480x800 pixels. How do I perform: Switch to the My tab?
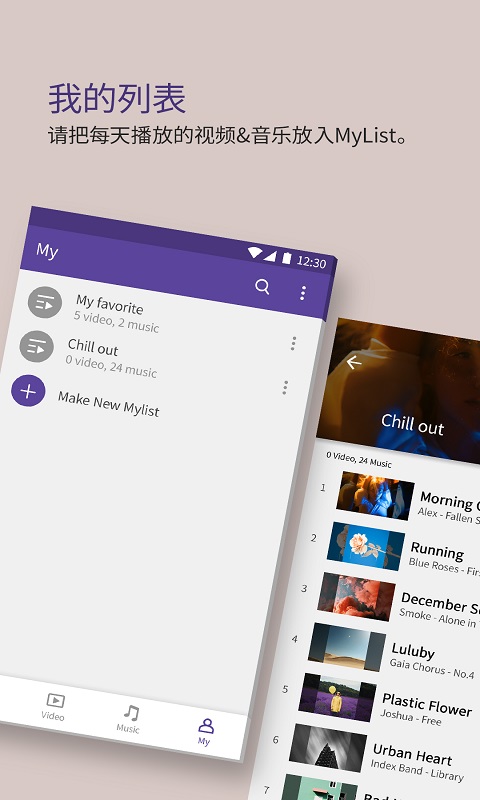click(205, 732)
